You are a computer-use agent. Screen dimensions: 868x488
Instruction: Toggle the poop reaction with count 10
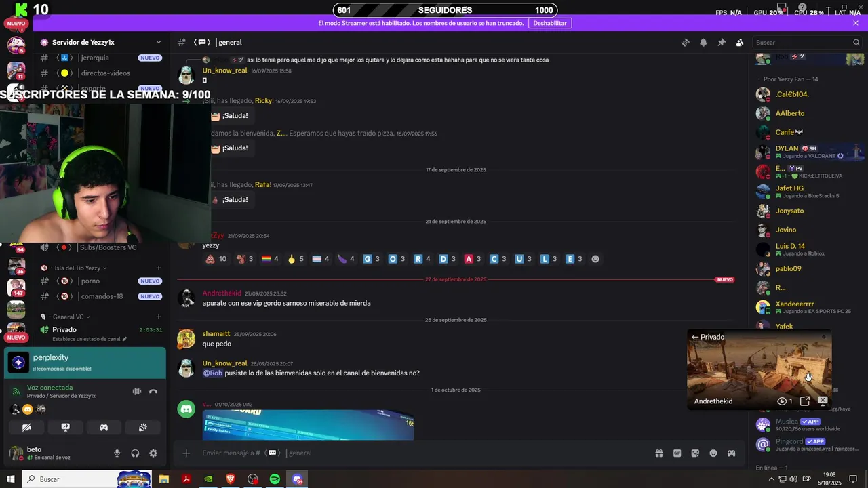pyautogui.click(x=216, y=259)
